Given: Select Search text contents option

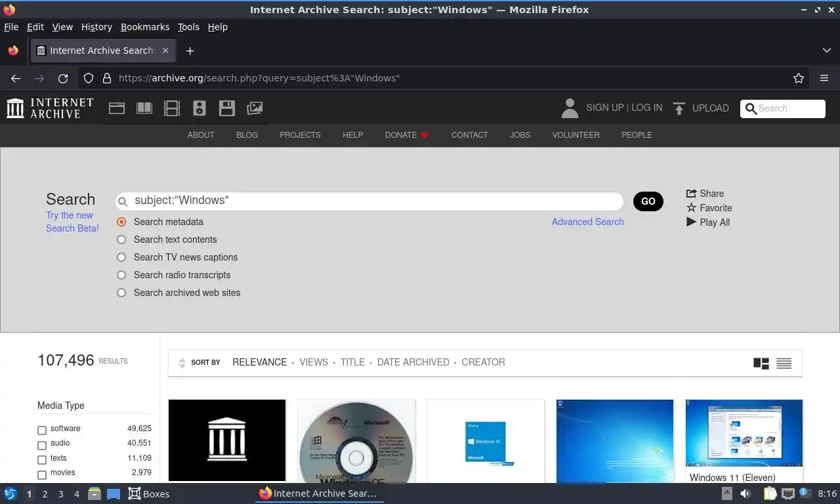Looking at the screenshot, I should tap(121, 240).
